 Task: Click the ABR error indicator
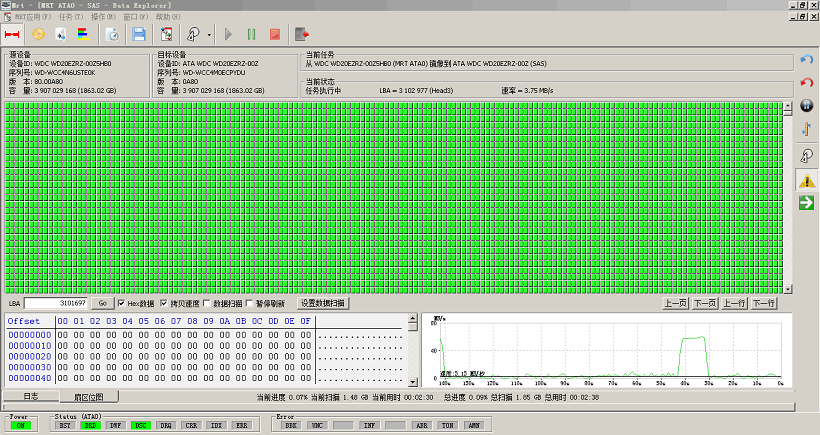point(422,426)
